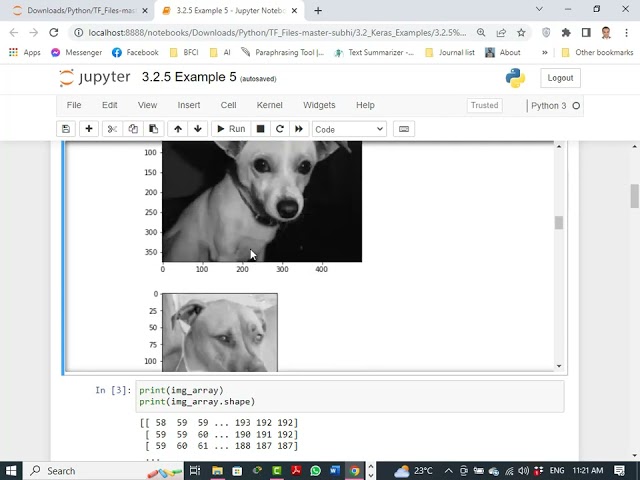Viewport: 640px width, 480px height.
Task: Run the selected cell
Action: coord(231,129)
